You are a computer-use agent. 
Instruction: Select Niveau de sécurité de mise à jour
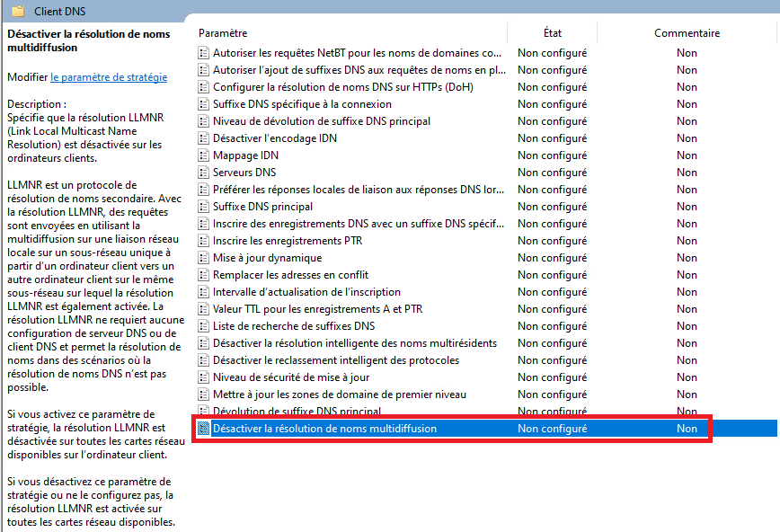pos(291,377)
